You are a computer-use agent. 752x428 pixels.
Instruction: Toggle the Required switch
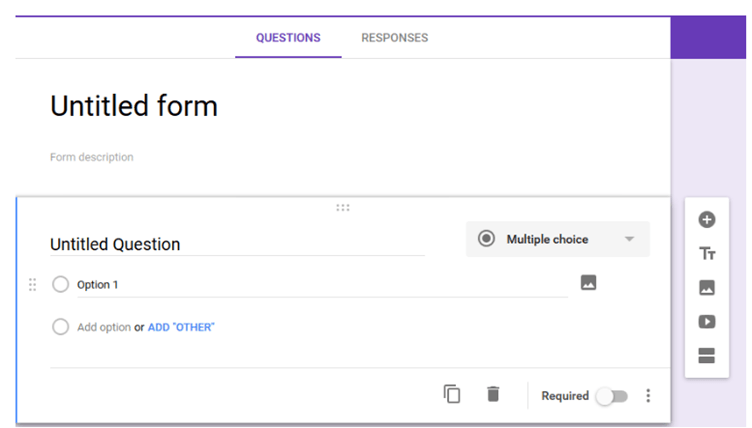point(612,396)
